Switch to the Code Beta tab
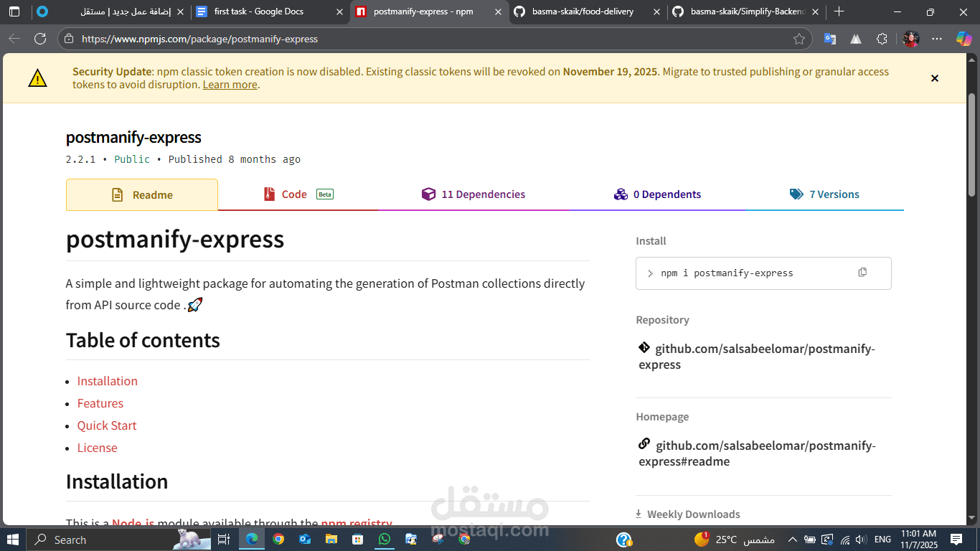 tap(298, 194)
